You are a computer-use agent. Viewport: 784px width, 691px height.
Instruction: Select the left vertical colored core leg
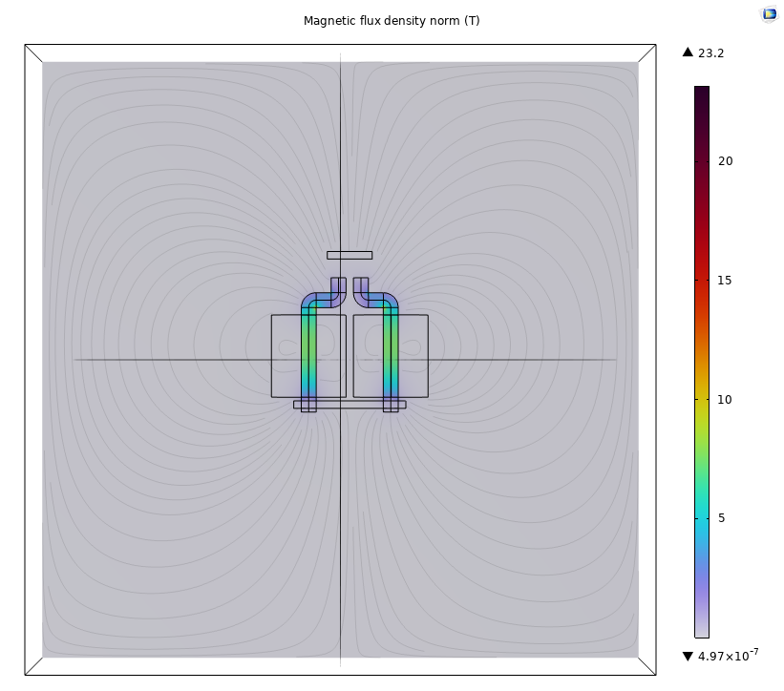coord(308,358)
